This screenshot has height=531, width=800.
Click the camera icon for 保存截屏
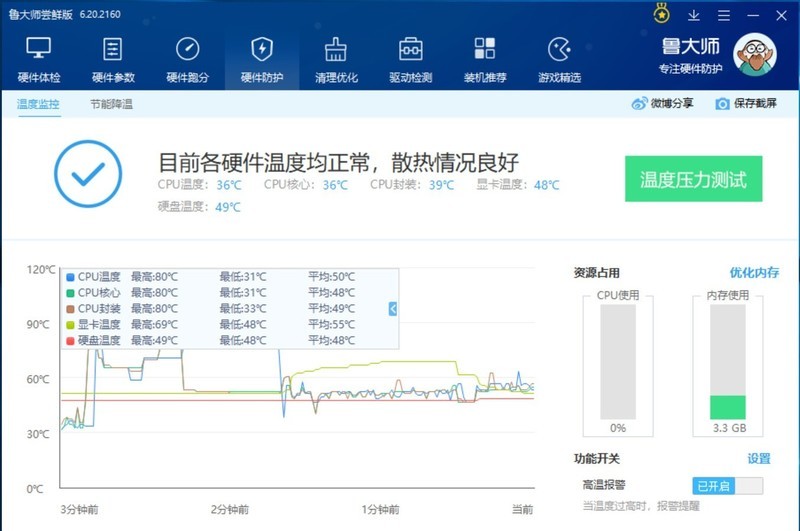tap(722, 104)
